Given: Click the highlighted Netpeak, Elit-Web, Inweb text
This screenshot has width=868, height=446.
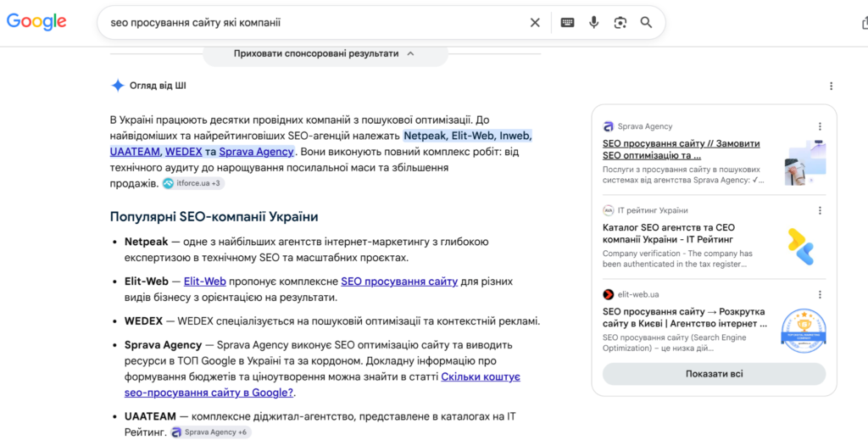Looking at the screenshot, I should [x=468, y=136].
